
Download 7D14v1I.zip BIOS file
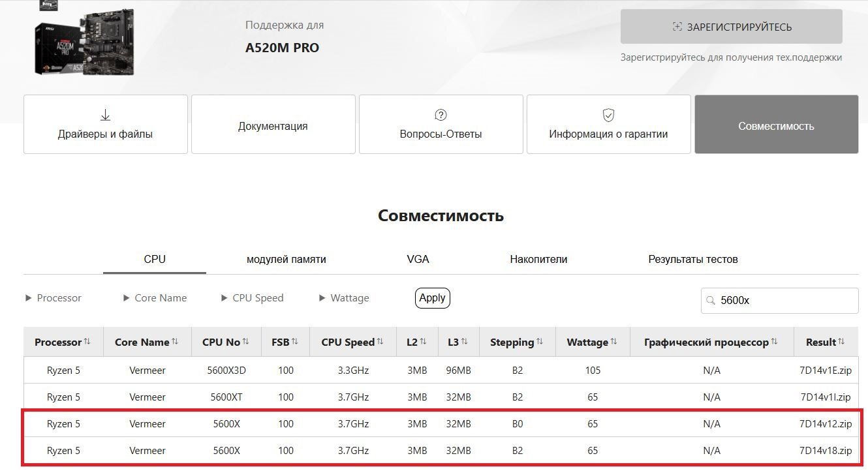(826, 397)
